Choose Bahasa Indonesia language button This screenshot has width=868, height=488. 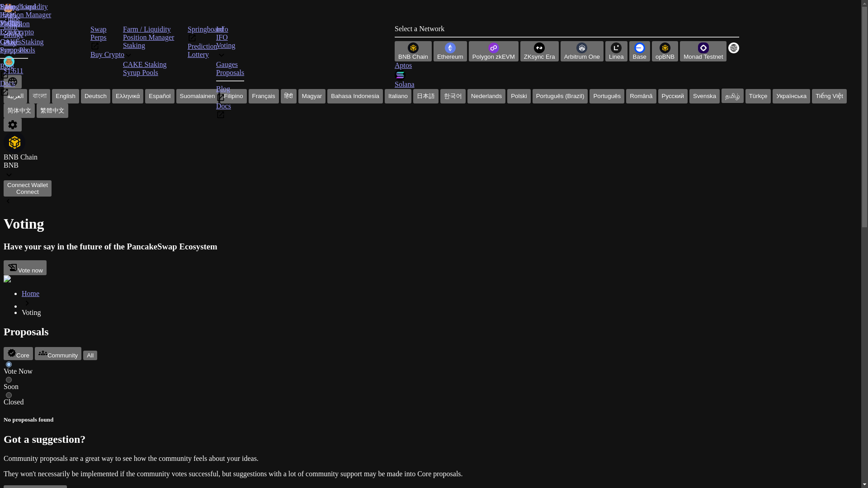click(x=355, y=96)
